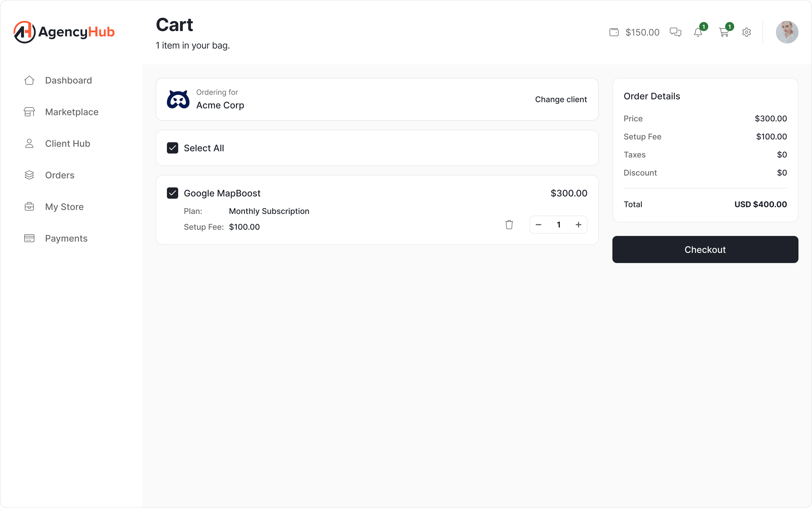
Task: Open the settings gear icon
Action: click(x=746, y=32)
